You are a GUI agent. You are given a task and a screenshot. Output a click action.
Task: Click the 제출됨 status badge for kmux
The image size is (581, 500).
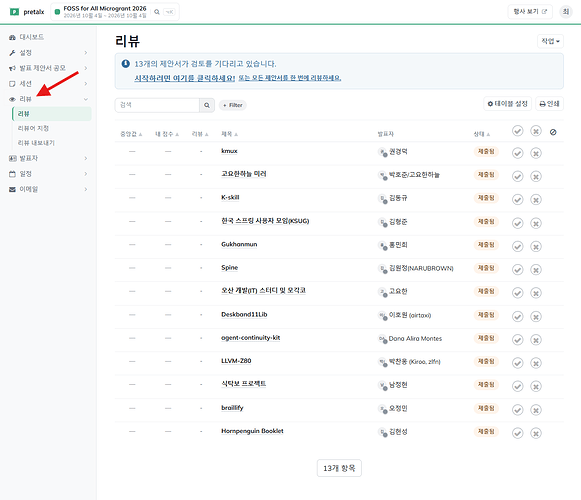[x=486, y=152]
